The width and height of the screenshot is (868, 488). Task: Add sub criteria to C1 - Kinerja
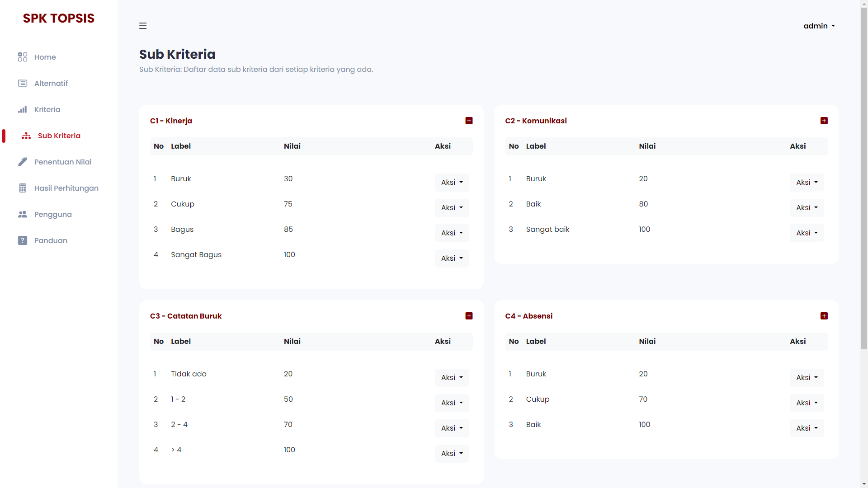pyautogui.click(x=469, y=121)
